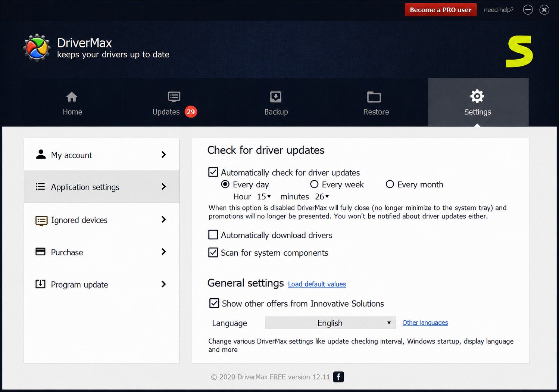Open the My account section
Image resolution: width=559 pixels, height=392 pixels.
(102, 155)
